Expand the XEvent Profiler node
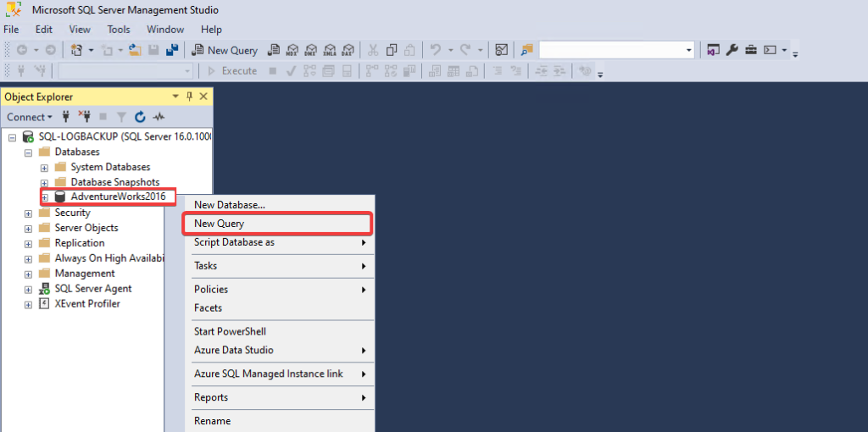The image size is (868, 432). [x=28, y=304]
